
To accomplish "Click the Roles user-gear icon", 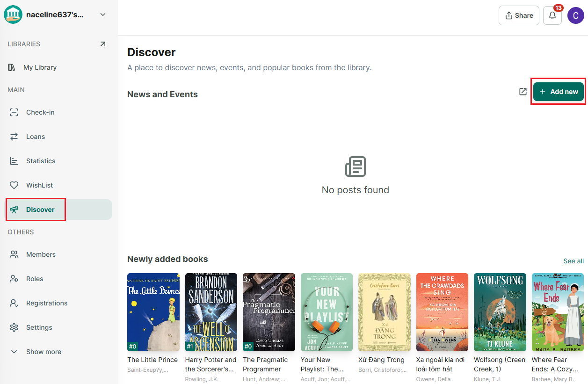I will click(14, 279).
